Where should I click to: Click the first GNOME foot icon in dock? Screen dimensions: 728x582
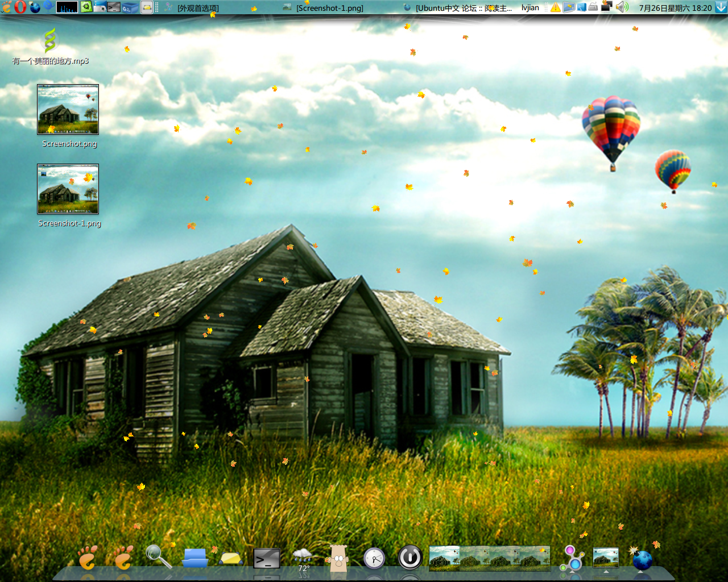(88, 558)
